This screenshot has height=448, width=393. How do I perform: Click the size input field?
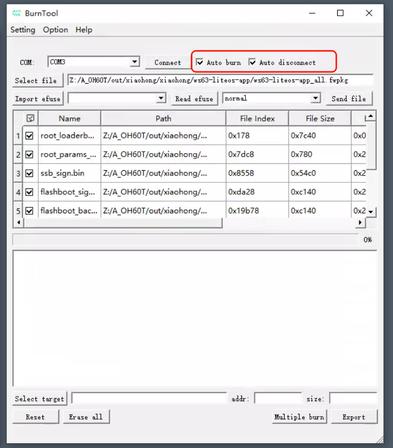tap(353, 398)
